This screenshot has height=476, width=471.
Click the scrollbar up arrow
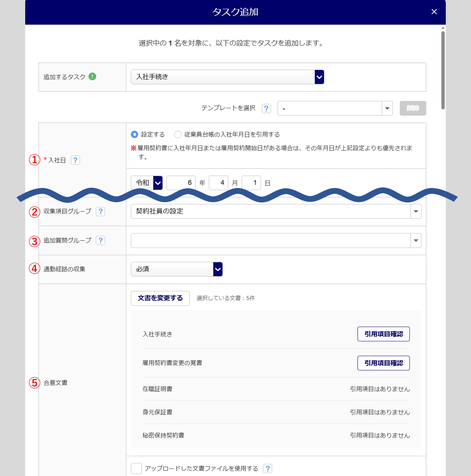click(x=443, y=28)
